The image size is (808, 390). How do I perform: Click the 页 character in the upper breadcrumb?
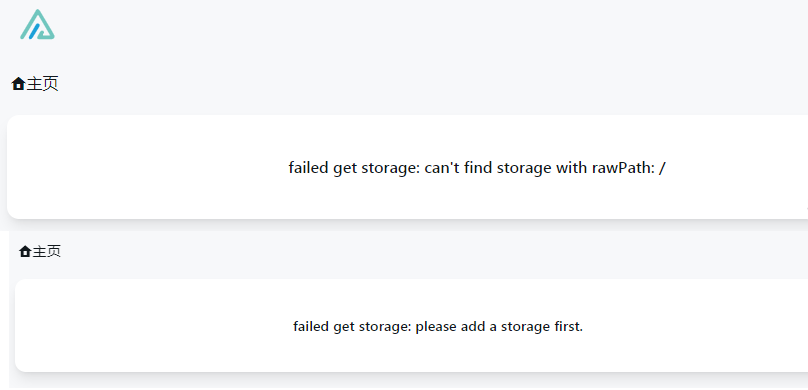50,83
